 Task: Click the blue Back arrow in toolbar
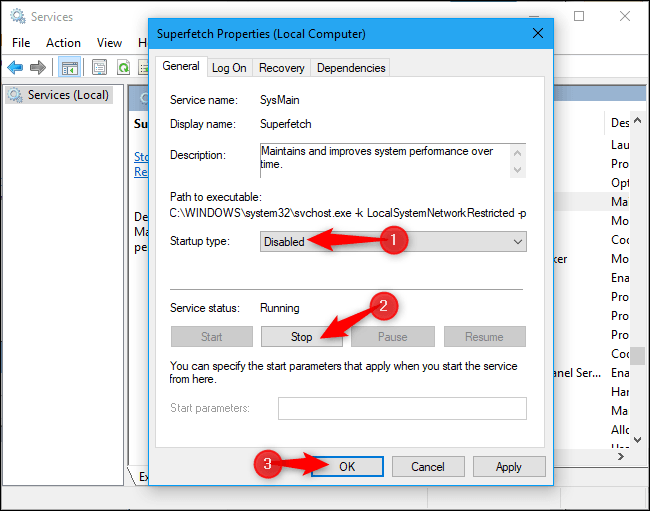[15, 67]
